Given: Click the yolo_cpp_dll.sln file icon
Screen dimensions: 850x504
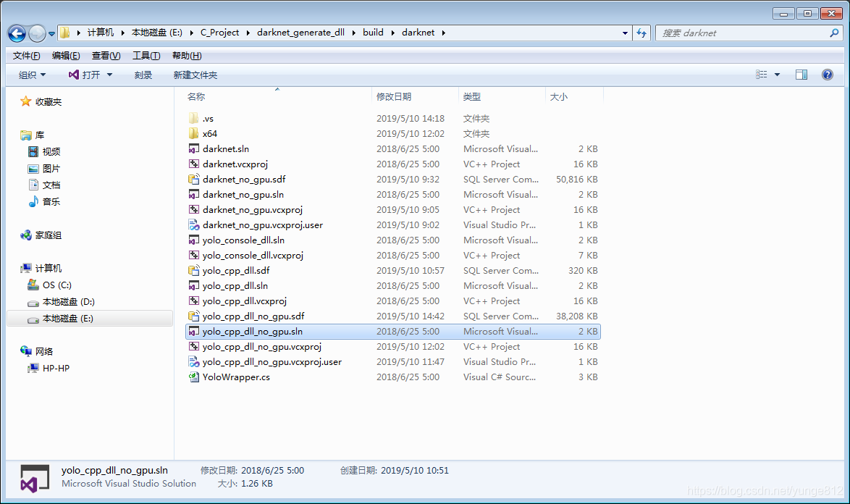Looking at the screenshot, I should point(193,285).
